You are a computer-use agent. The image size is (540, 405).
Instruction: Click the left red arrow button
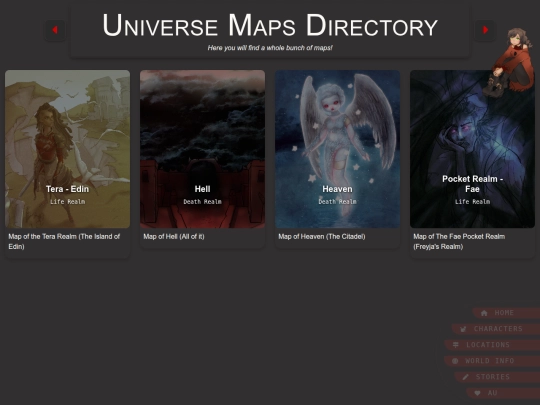(55, 30)
